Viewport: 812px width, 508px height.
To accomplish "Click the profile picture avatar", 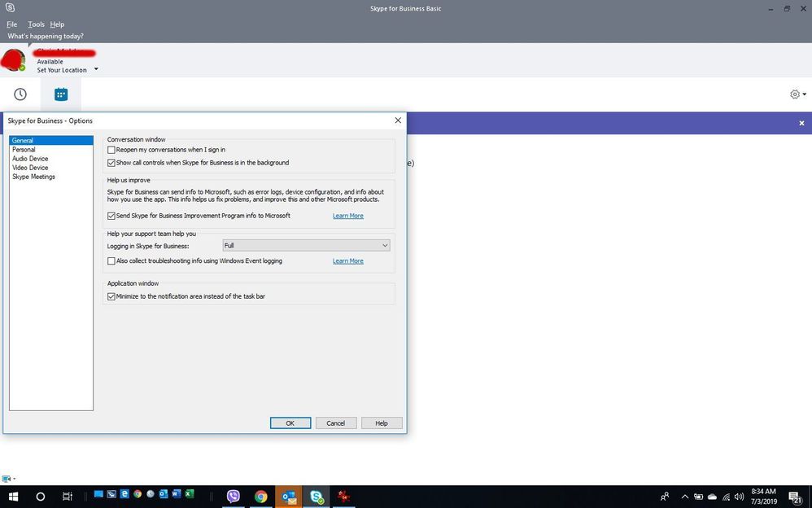I will (14, 59).
